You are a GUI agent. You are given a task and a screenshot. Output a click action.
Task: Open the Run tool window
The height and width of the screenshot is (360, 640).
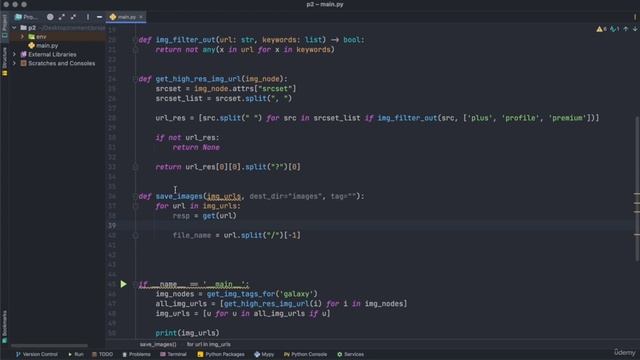(x=76, y=354)
